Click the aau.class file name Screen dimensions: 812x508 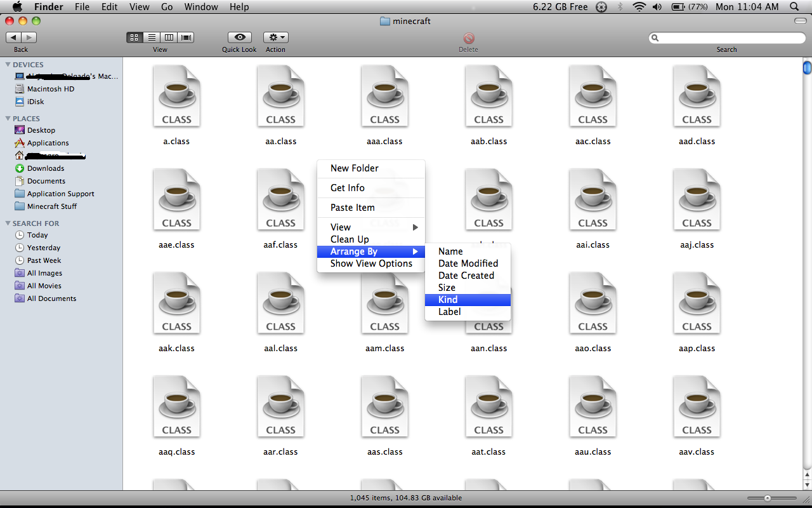click(x=593, y=452)
